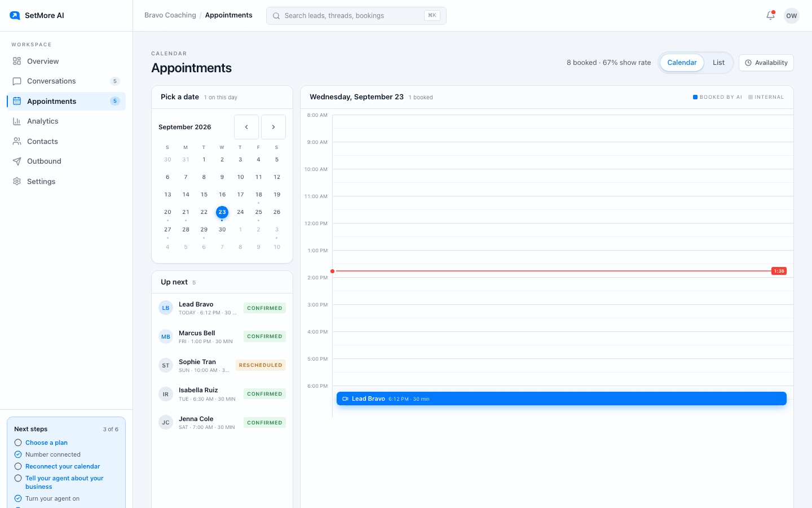Click the Bravo Coaching breadcrumb

click(x=170, y=15)
